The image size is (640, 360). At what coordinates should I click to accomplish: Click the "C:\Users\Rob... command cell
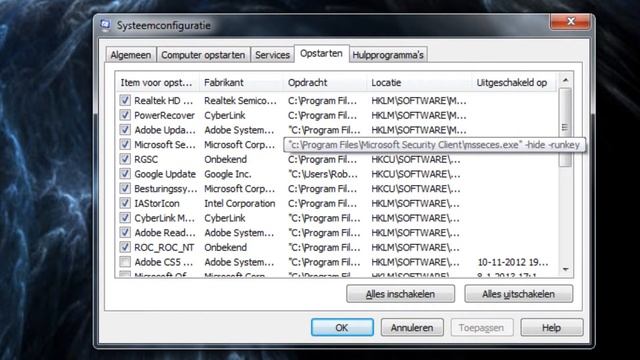click(x=323, y=174)
